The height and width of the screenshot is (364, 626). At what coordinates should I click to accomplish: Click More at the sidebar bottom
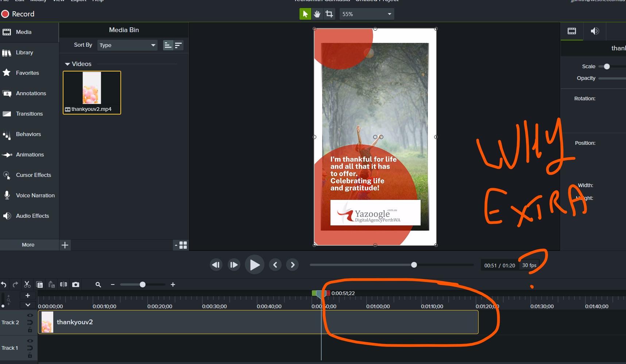[x=28, y=245]
